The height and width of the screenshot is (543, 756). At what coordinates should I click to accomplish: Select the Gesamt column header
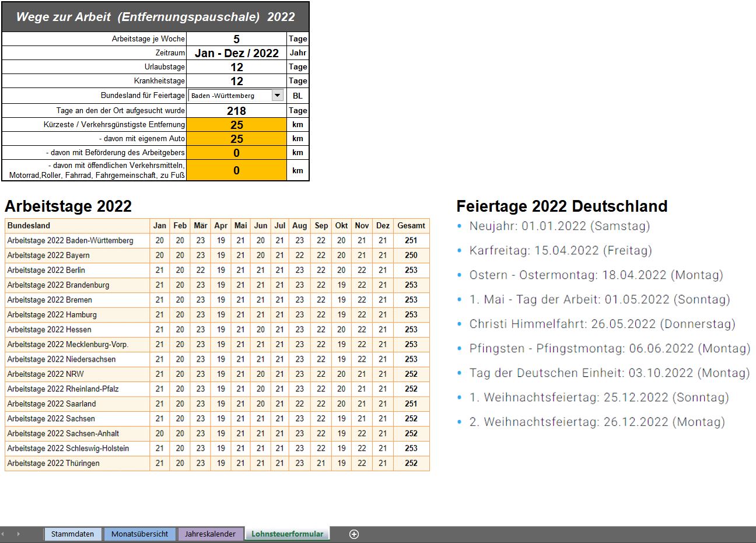411,226
